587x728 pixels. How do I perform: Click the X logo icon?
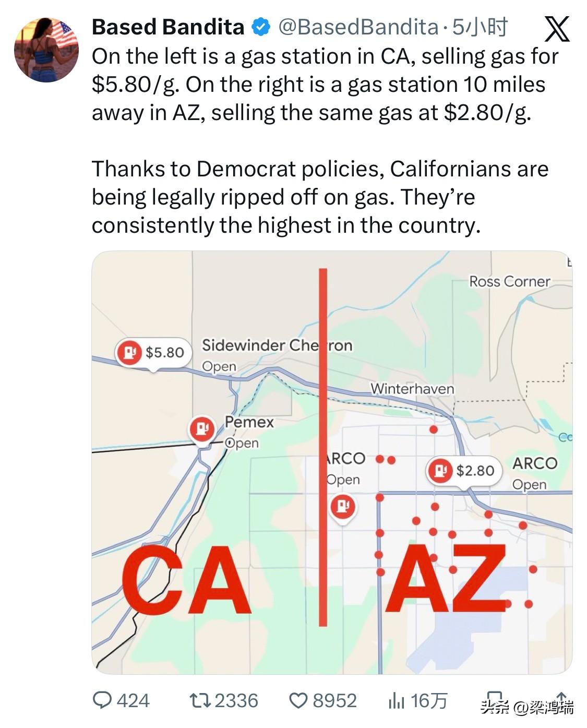(556, 28)
